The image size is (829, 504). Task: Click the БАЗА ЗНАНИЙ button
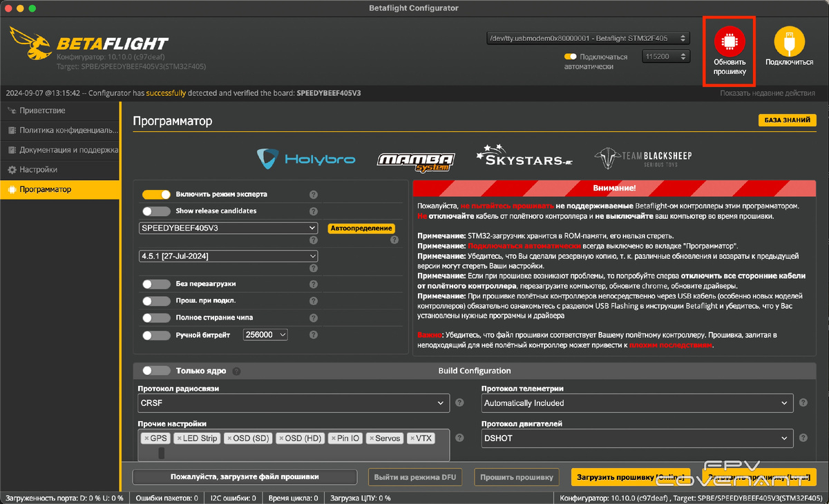click(x=787, y=120)
